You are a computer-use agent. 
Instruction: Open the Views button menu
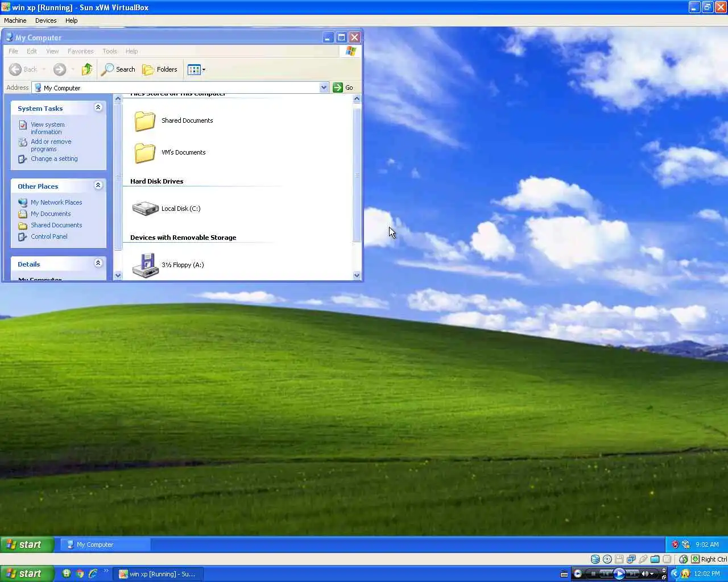point(196,69)
